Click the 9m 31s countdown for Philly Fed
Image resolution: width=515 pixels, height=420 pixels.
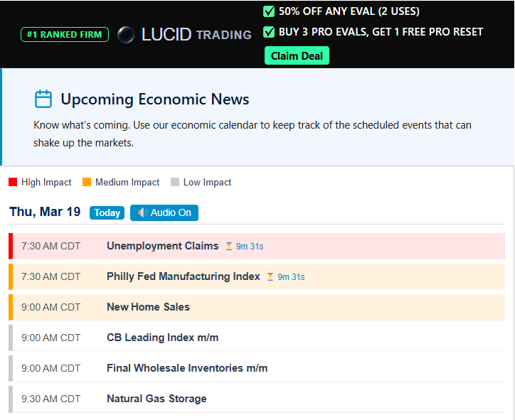point(292,277)
